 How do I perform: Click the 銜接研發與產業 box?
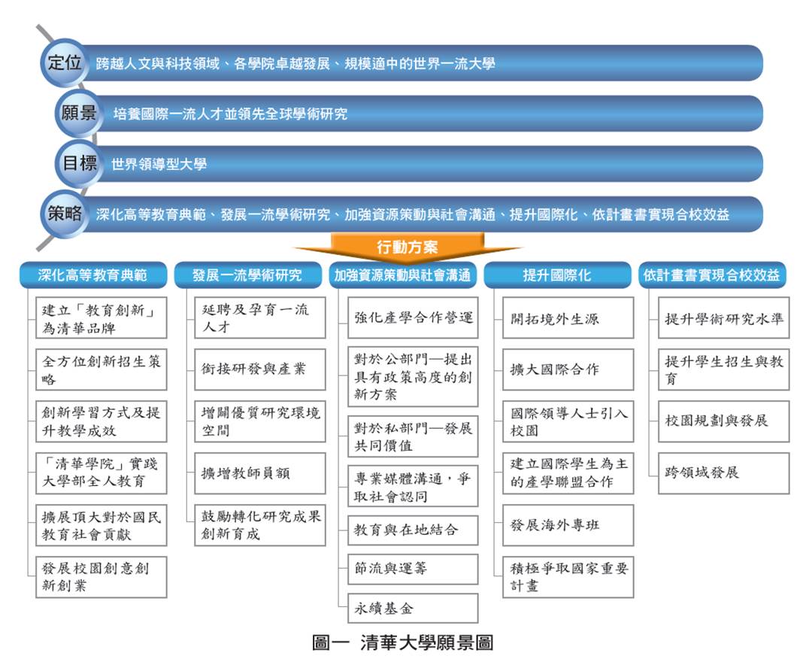point(260,369)
